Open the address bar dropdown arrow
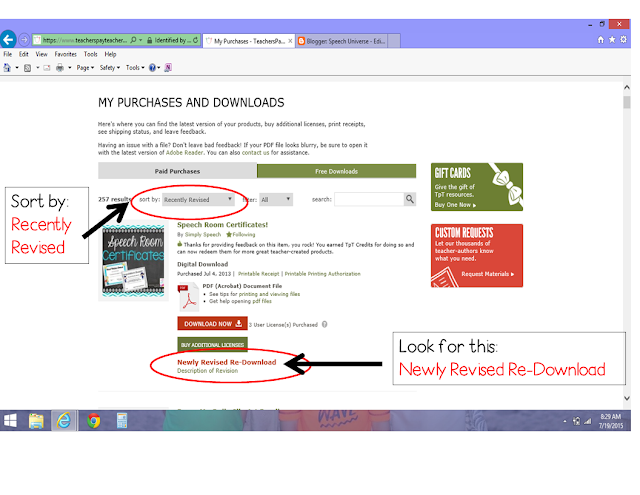Screen dimensions: 640x495 click(x=140, y=40)
